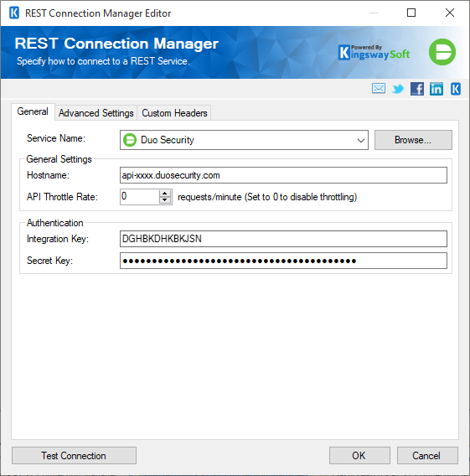Confirm with the OK button
The width and height of the screenshot is (470, 476).
click(359, 455)
